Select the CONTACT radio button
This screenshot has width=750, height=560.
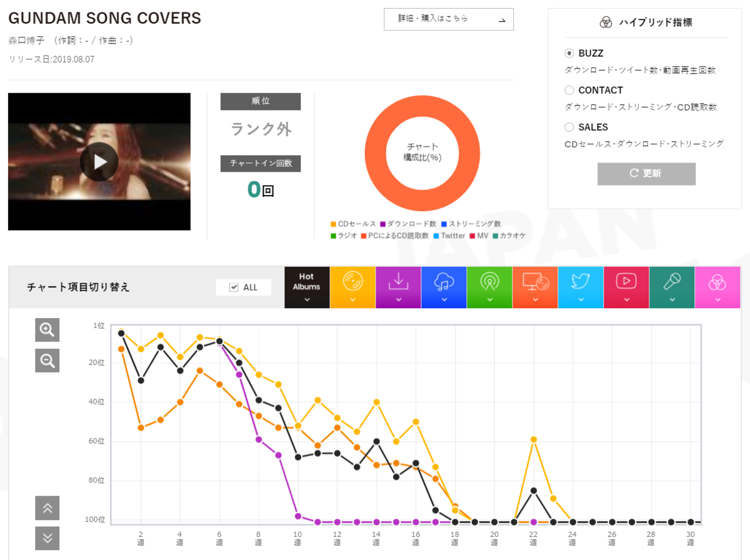[569, 90]
